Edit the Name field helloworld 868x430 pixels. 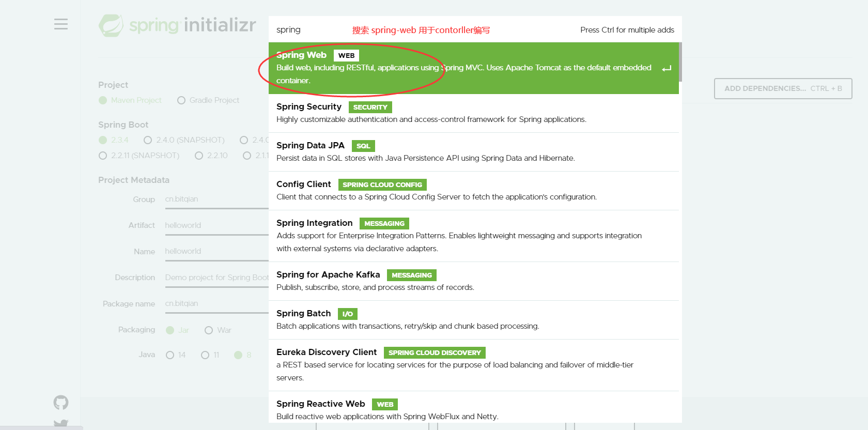click(x=217, y=252)
